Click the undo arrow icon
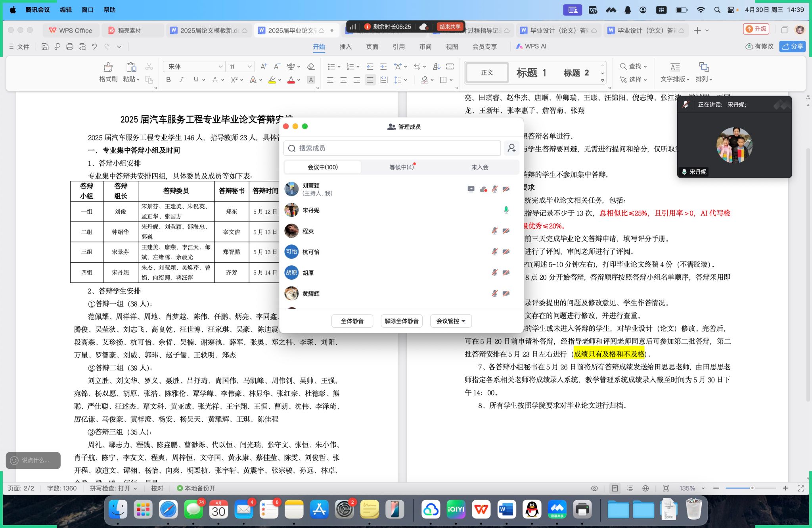The height and width of the screenshot is (528, 812). tap(94, 47)
